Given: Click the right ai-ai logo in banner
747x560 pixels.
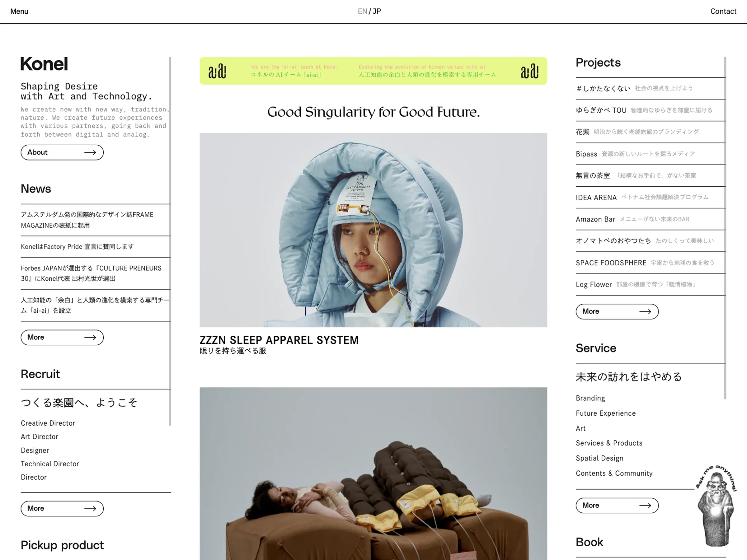Looking at the screenshot, I should click(x=529, y=71).
